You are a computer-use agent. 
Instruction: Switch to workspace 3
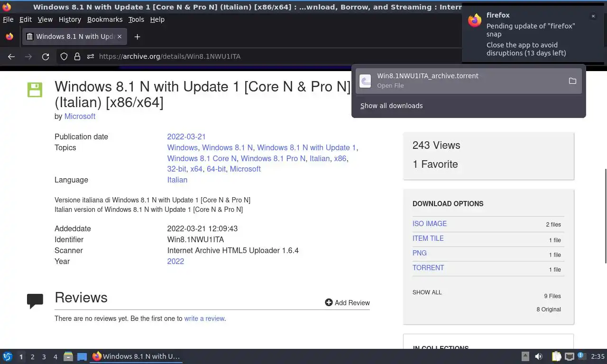point(44,357)
